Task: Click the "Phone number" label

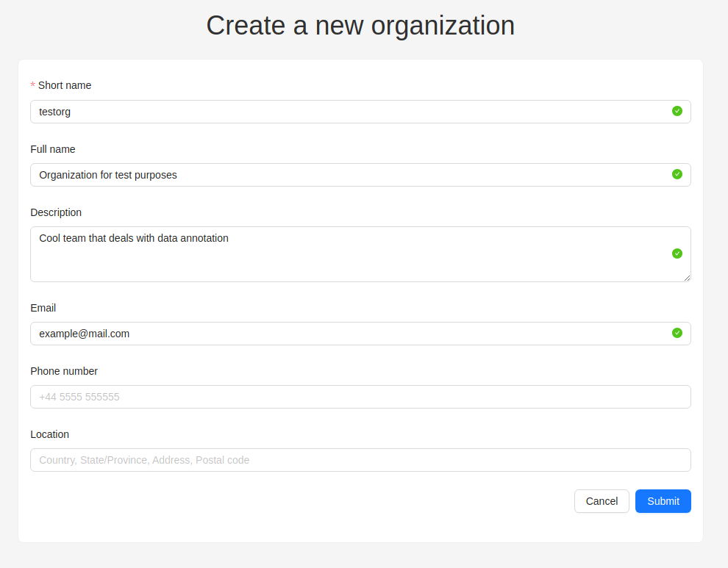Action: 64,371
